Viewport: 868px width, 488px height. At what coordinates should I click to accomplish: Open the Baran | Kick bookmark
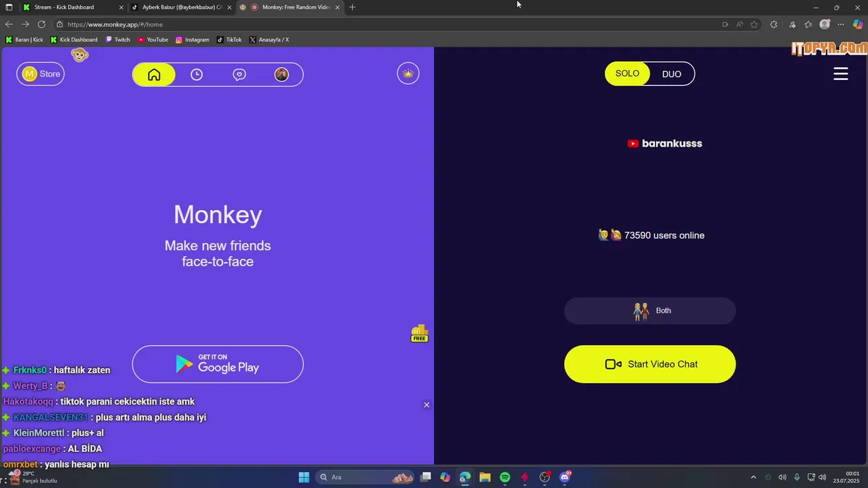(x=24, y=39)
